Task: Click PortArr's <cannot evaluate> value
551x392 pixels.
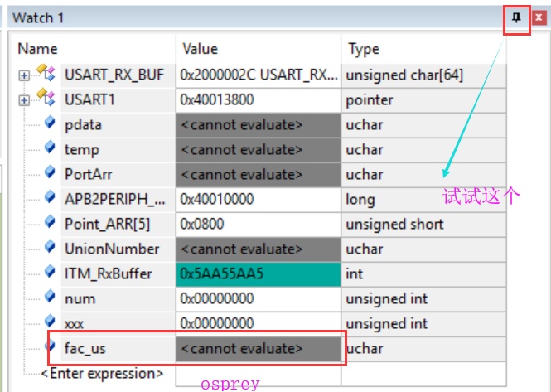Action: [x=259, y=175]
